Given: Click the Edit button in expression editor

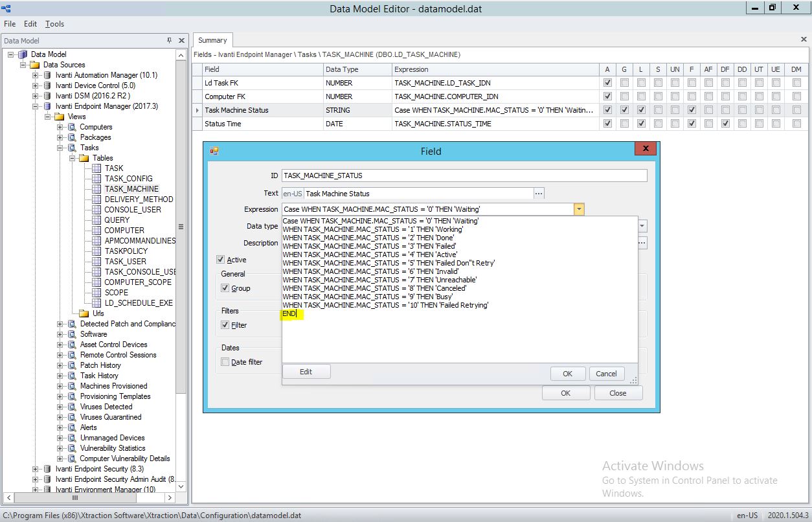Looking at the screenshot, I should [x=306, y=372].
